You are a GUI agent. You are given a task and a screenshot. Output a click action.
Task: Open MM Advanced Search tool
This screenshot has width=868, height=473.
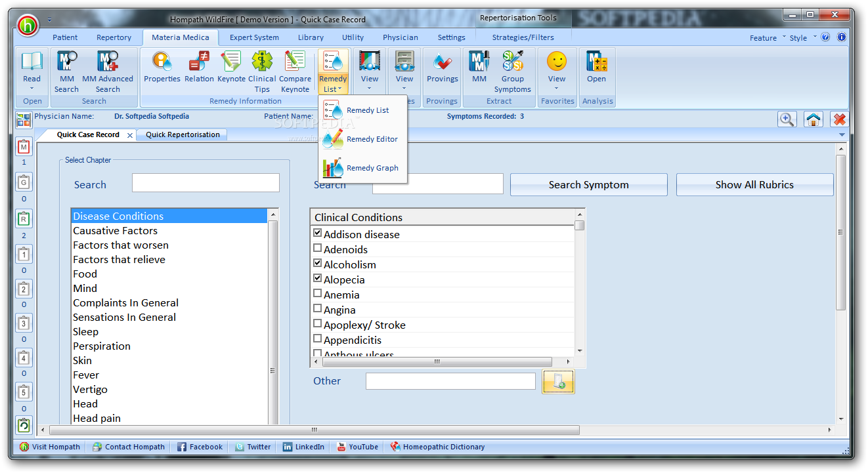pos(108,72)
